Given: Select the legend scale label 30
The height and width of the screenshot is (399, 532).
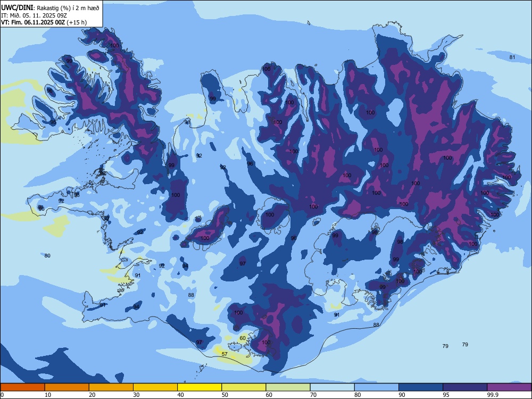Looking at the screenshot, I should 136,395.
